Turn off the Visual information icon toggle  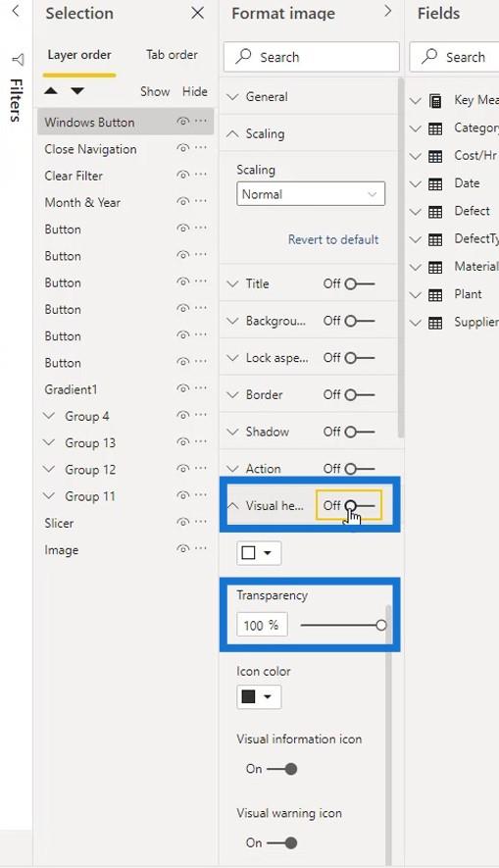point(282,769)
